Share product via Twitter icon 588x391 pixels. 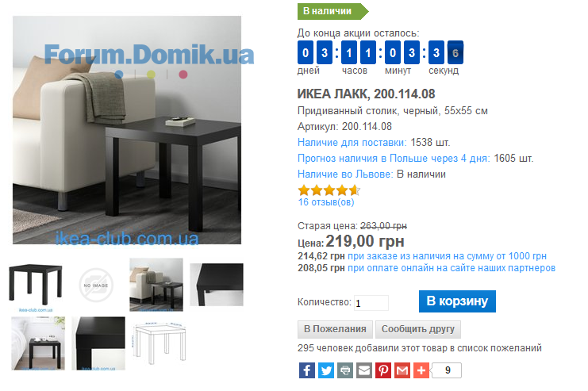pyautogui.click(x=326, y=370)
